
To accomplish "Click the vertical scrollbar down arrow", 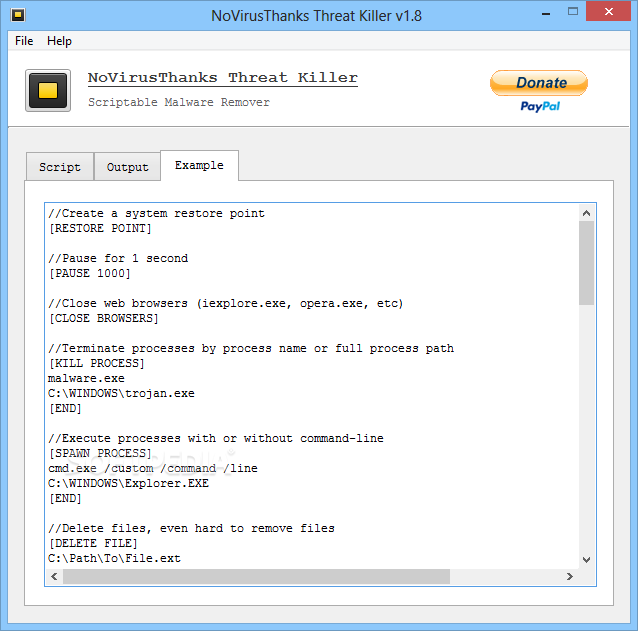I will pyautogui.click(x=586, y=560).
